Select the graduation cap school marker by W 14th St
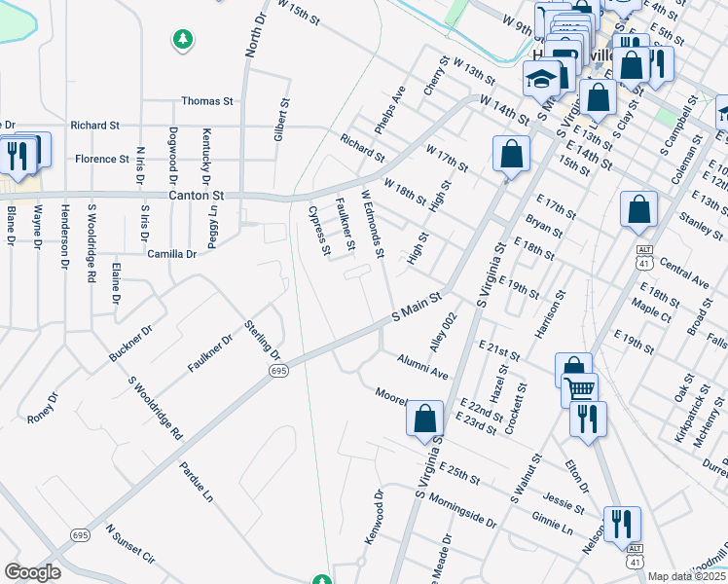This screenshot has height=584, width=728. 541,81
